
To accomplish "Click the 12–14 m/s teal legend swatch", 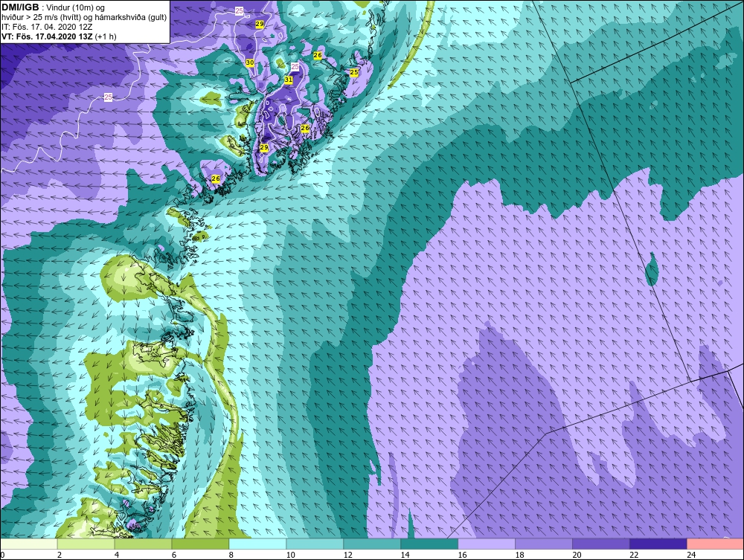I will coord(371,544).
